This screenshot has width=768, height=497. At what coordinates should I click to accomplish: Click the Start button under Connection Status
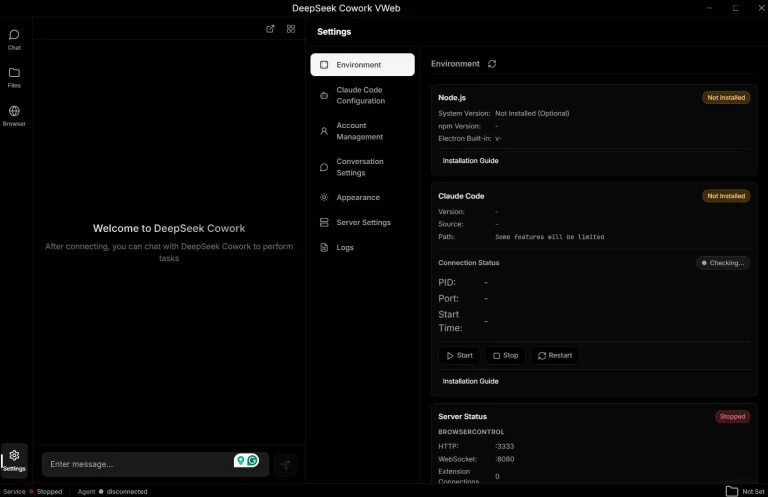click(459, 355)
